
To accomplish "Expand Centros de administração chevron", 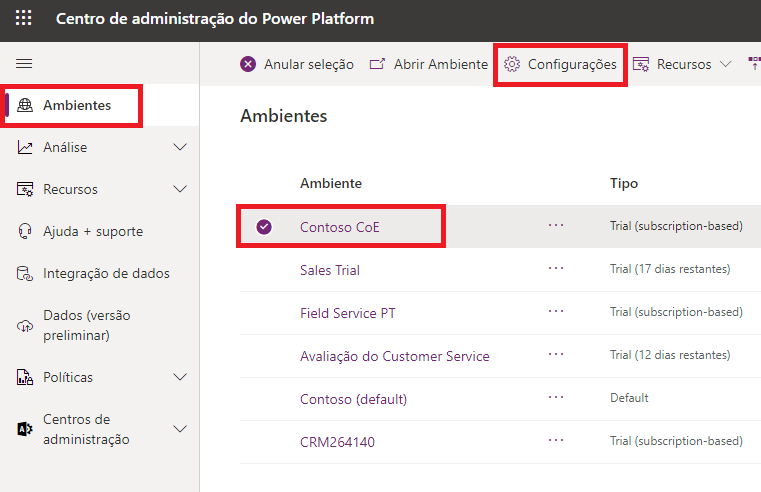I will [180, 429].
